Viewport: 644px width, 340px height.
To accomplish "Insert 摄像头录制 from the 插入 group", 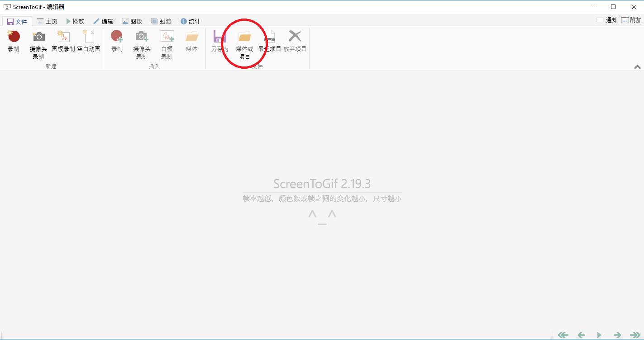I will tap(142, 45).
